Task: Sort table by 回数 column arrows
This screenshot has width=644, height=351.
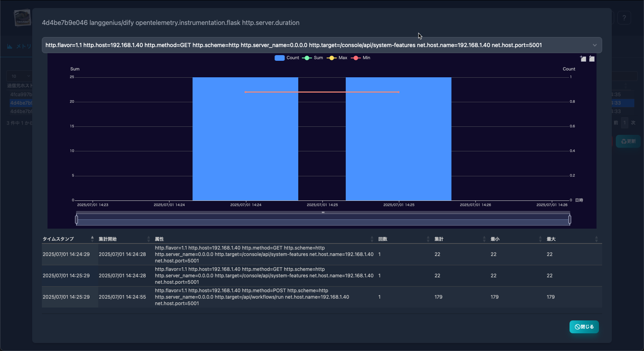Action: pos(428,239)
